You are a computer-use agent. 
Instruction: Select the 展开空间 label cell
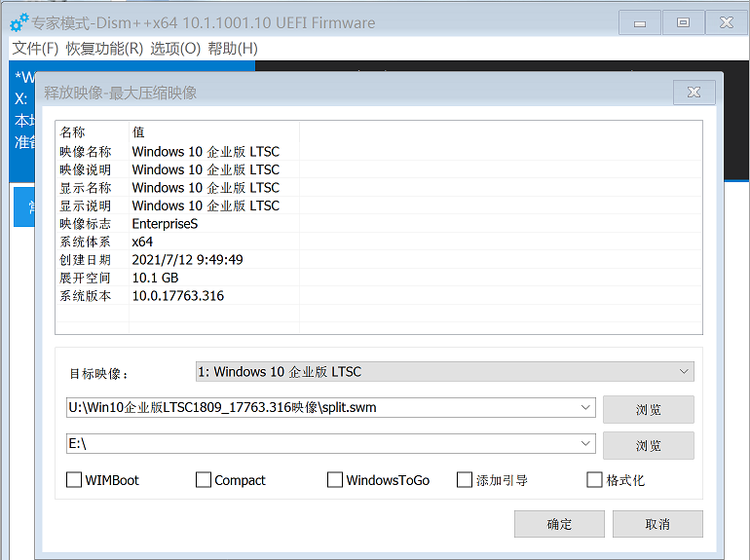pos(85,278)
